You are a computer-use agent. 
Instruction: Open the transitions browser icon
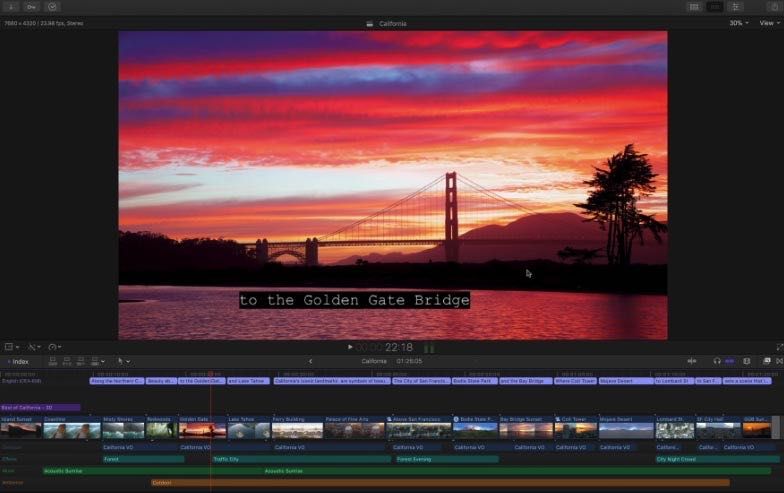point(780,361)
